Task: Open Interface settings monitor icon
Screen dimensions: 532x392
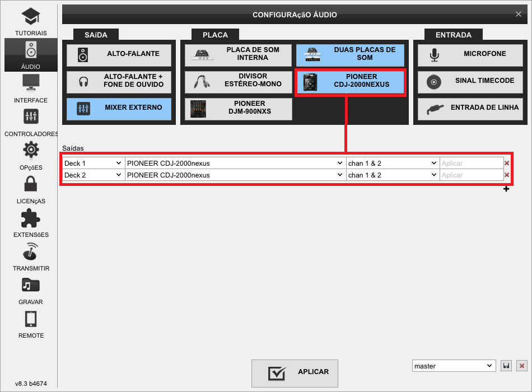Action: 31,83
